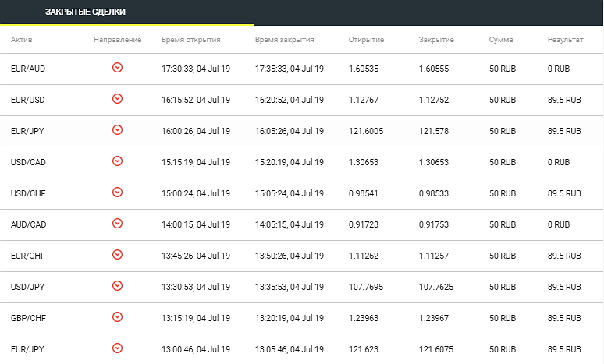Click down-direction icon in AUD/CAD row

coord(118,224)
